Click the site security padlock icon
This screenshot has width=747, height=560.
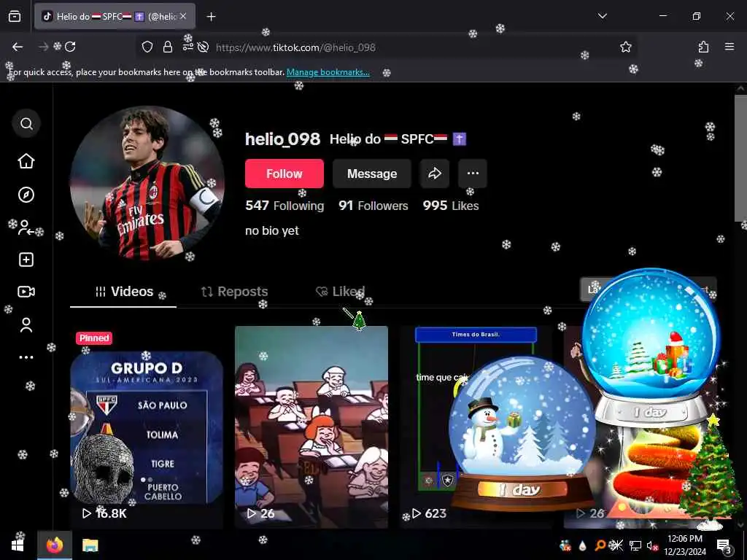[x=167, y=47]
